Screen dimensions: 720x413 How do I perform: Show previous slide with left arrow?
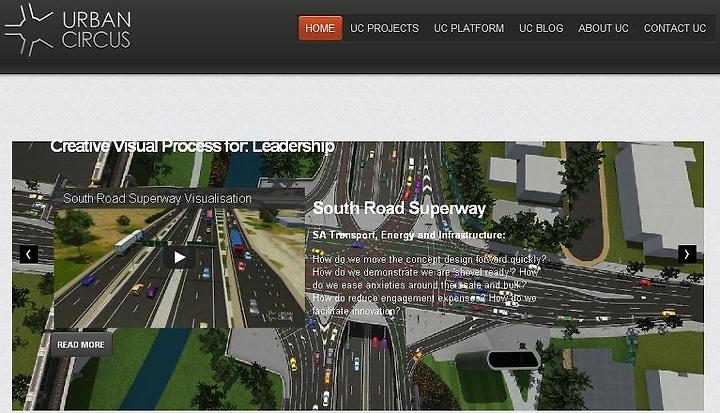pyautogui.click(x=28, y=254)
